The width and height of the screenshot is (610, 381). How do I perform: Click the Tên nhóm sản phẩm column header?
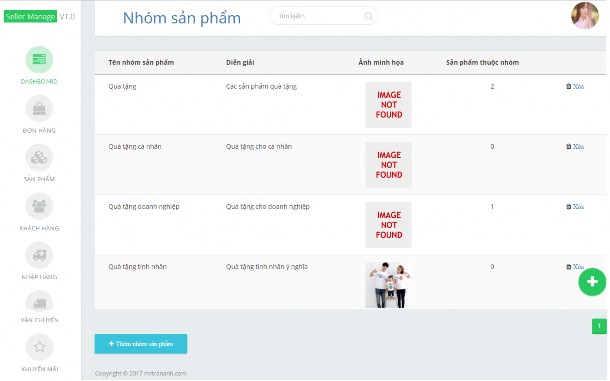click(x=141, y=63)
